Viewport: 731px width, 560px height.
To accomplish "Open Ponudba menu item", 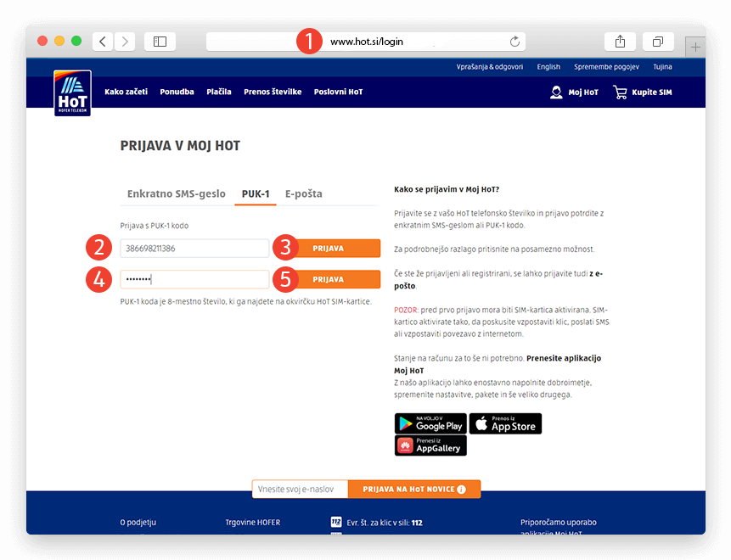I will click(177, 92).
